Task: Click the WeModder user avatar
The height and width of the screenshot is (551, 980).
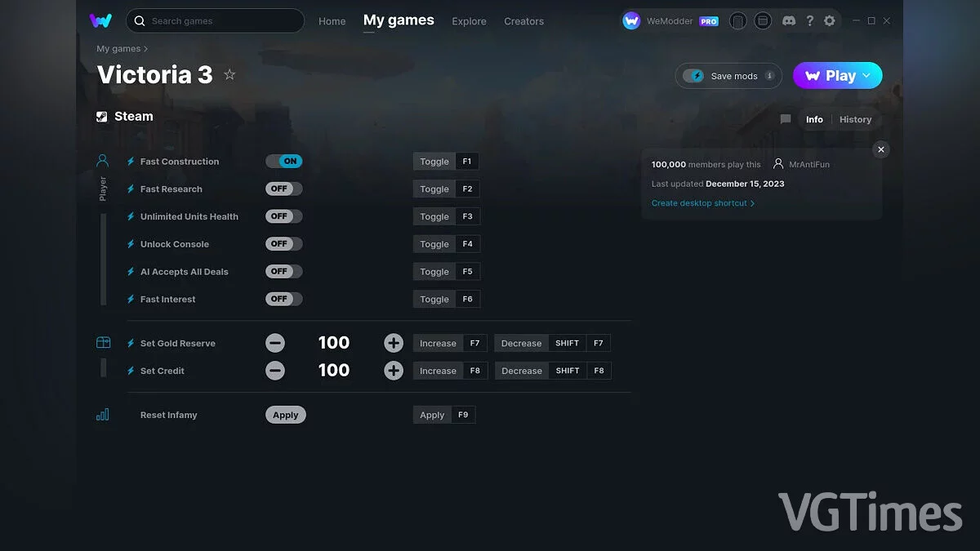Action: (x=631, y=21)
